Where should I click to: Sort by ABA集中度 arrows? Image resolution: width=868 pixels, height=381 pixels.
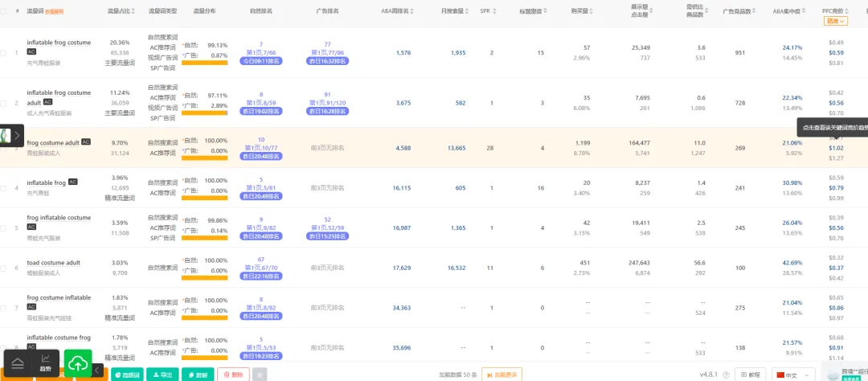(x=802, y=11)
